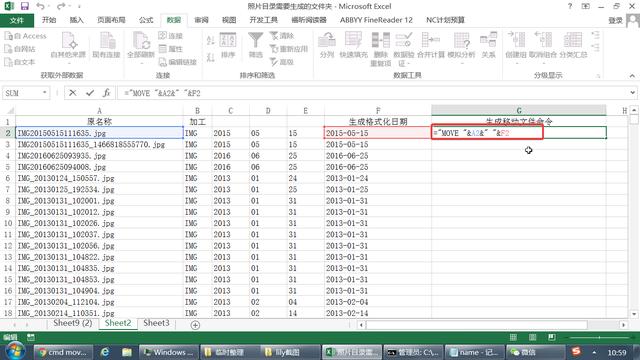This screenshot has height=360, width=640.
Task: Click the macro record icon in status bar
Action: (31, 337)
